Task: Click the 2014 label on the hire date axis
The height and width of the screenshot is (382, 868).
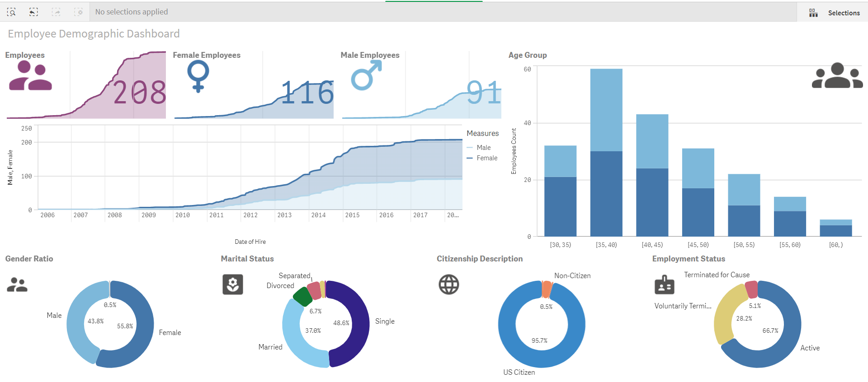Action: 318,215
